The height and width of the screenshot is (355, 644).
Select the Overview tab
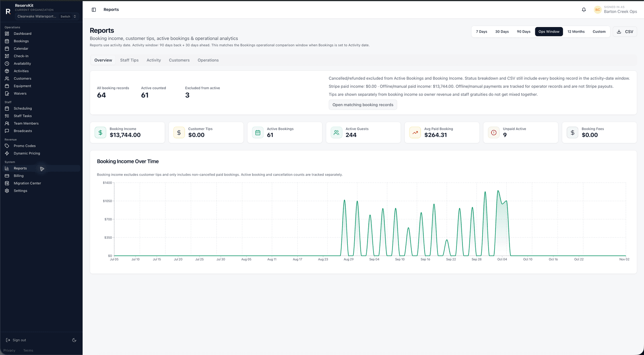103,60
